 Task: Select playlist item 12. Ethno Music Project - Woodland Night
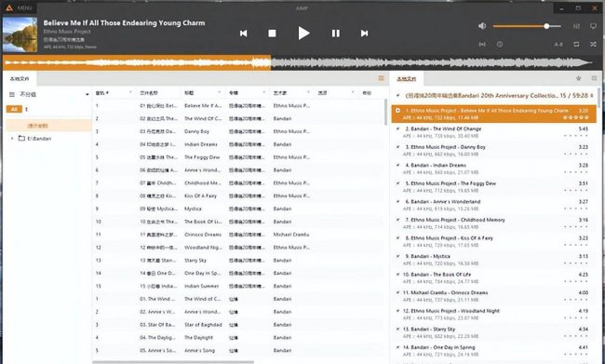494,315
